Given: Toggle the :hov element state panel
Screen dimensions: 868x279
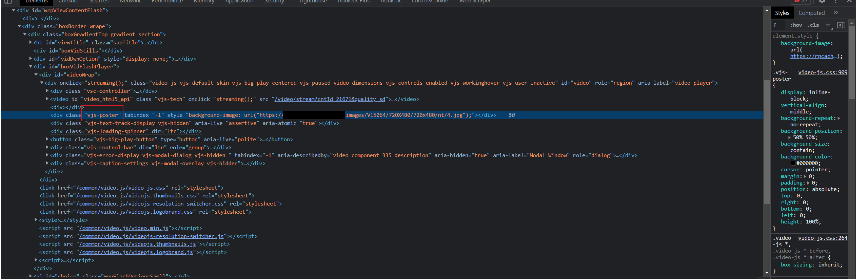Looking at the screenshot, I should (x=796, y=25).
